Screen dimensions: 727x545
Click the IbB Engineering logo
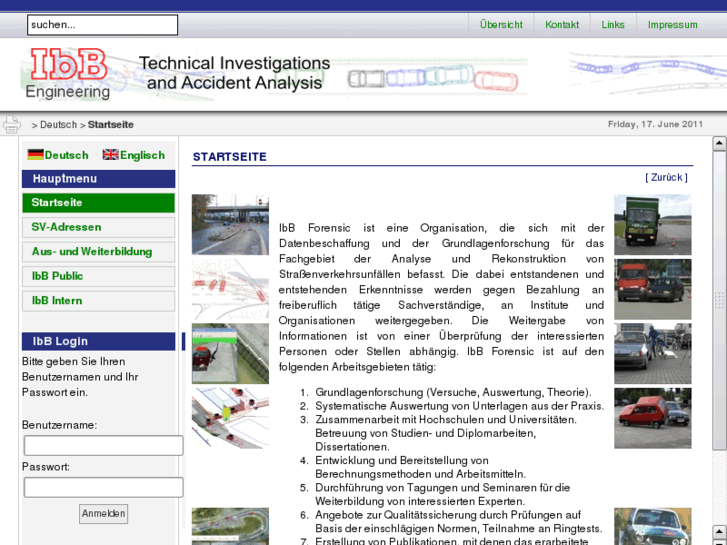click(69, 73)
